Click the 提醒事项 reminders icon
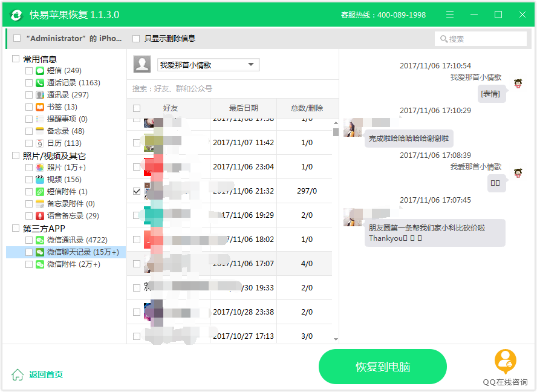This screenshot has width=537, height=392. point(40,119)
